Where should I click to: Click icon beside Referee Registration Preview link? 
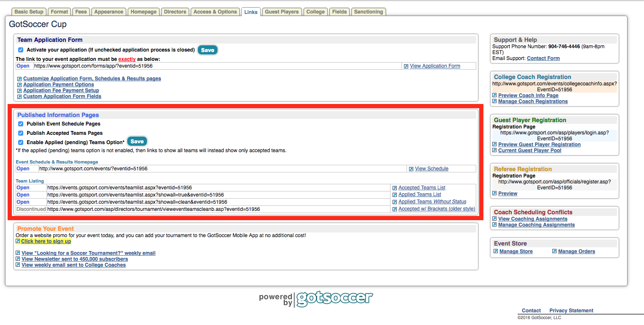pos(494,194)
